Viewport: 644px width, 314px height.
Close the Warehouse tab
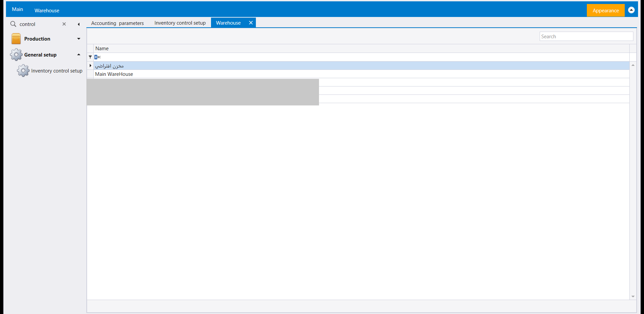tap(251, 23)
